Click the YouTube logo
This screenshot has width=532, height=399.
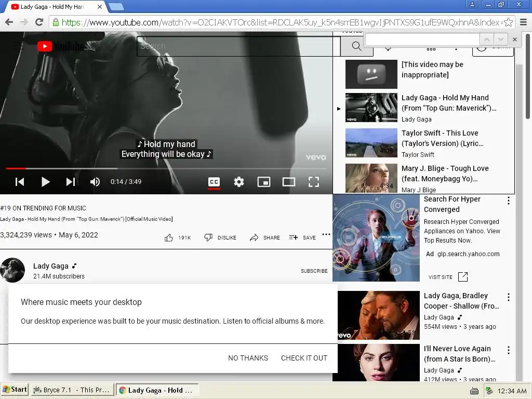(x=60, y=46)
